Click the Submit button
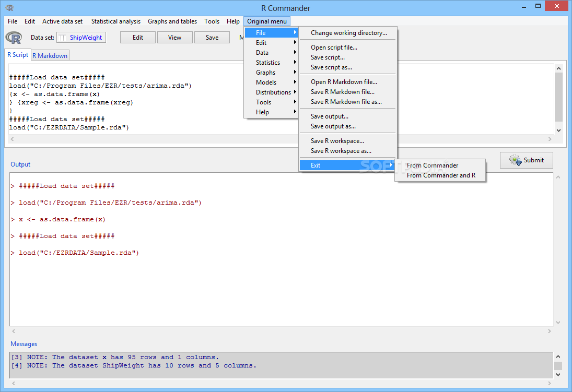This screenshot has width=572, height=392. (x=527, y=160)
